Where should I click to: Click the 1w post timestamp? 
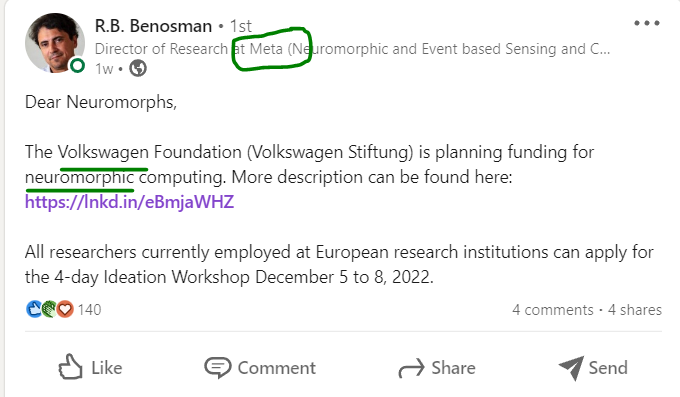tap(104, 69)
